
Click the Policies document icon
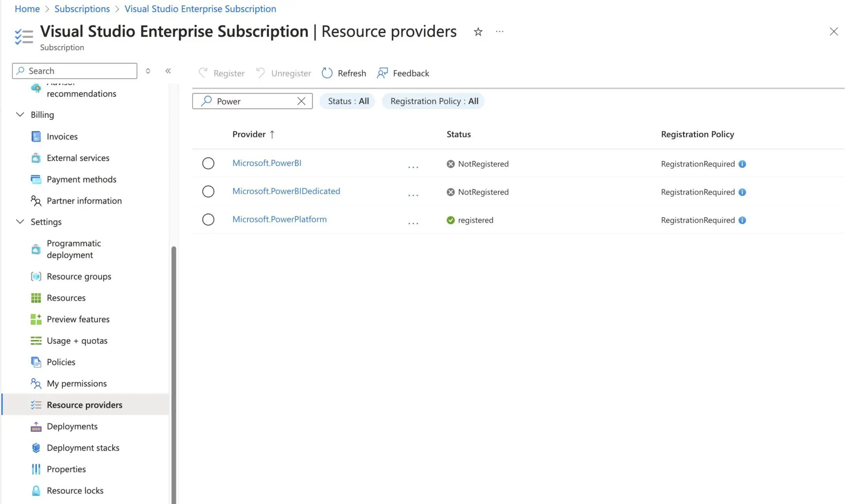[36, 362]
